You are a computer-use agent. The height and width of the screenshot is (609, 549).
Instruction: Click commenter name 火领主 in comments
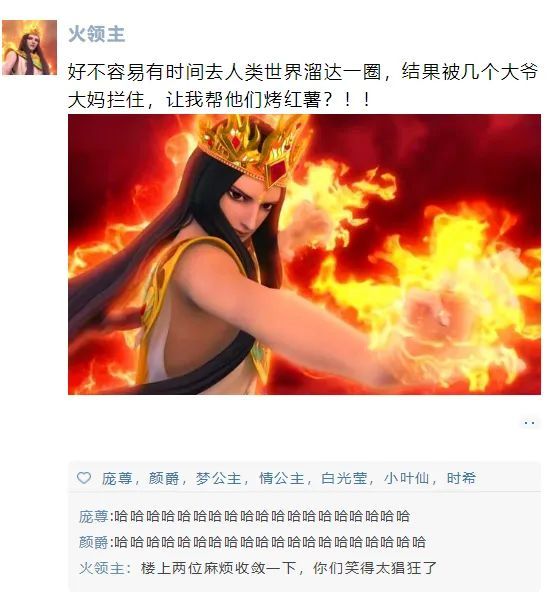102,568
